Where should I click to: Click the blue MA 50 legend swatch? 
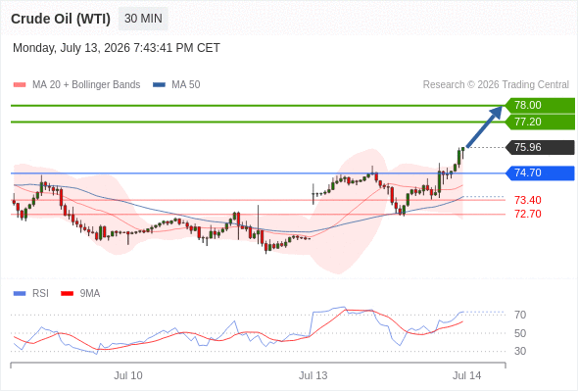(x=159, y=85)
